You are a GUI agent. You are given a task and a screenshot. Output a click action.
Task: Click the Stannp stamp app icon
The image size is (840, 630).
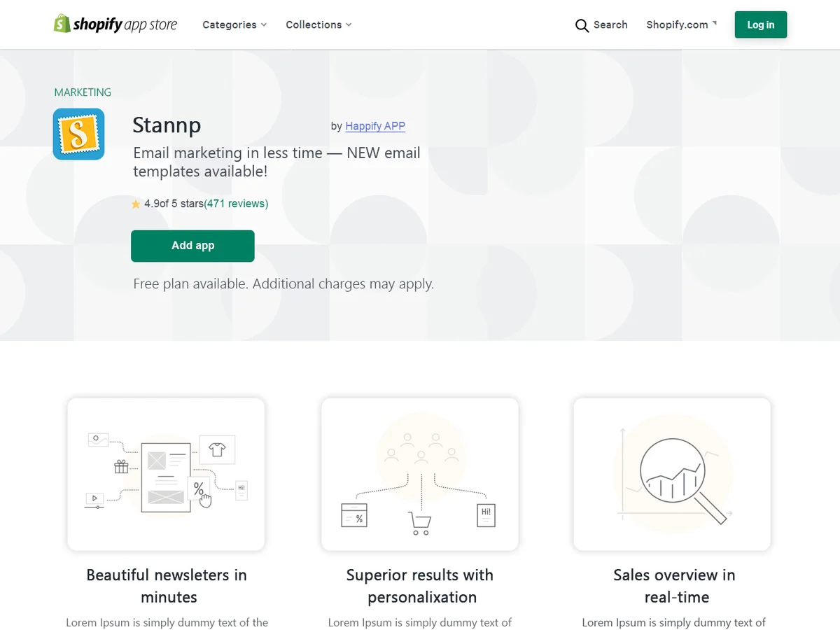(x=78, y=134)
